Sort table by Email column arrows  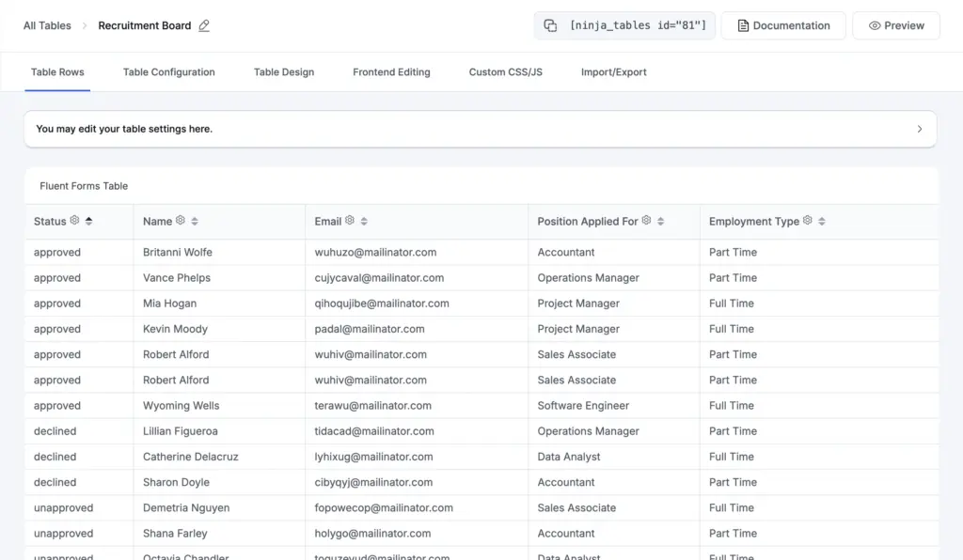(364, 221)
